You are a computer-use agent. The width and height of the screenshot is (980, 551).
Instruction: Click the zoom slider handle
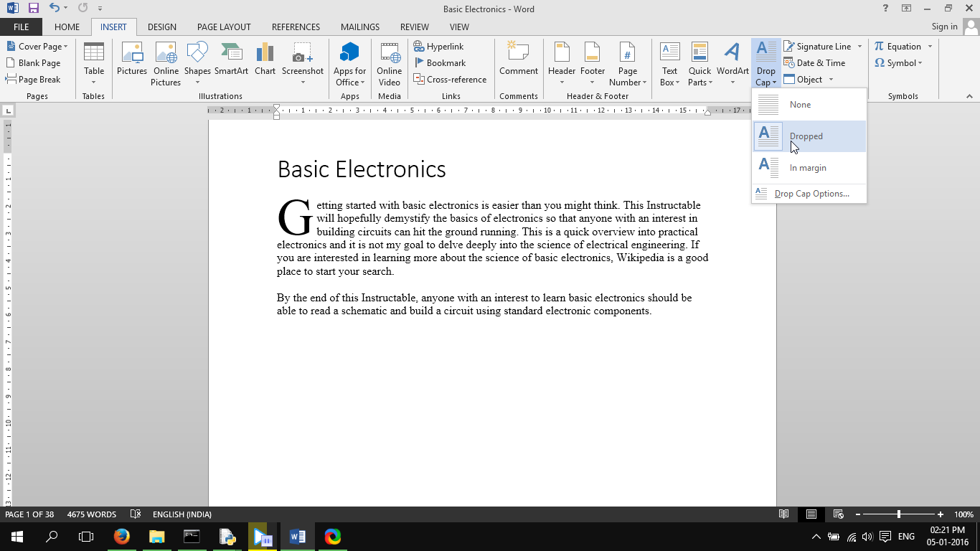tap(899, 514)
